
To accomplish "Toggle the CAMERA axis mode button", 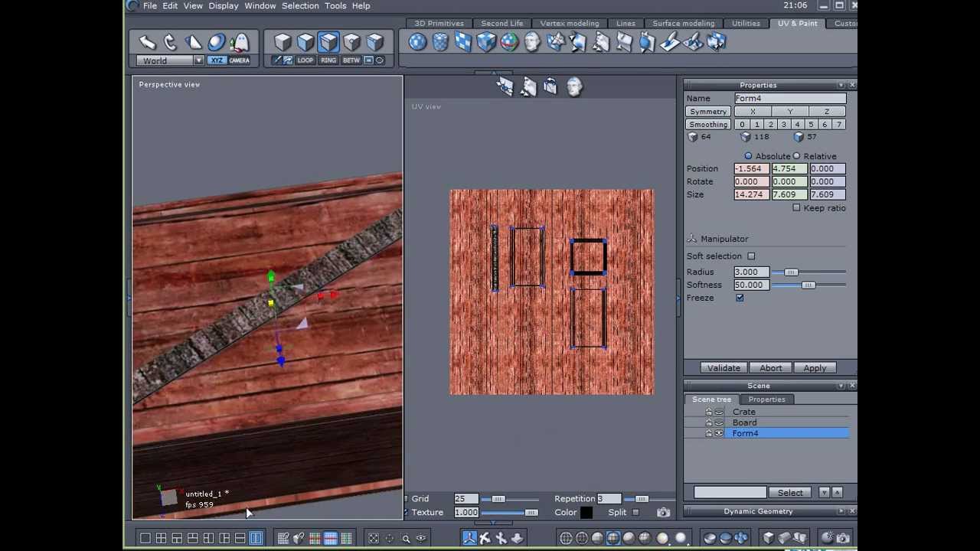I will 239,60.
